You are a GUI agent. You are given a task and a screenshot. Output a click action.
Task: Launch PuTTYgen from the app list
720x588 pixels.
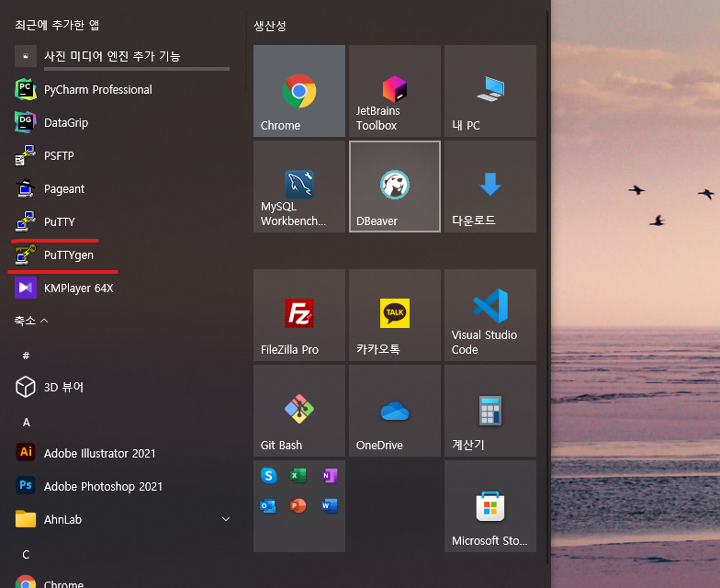point(122,255)
